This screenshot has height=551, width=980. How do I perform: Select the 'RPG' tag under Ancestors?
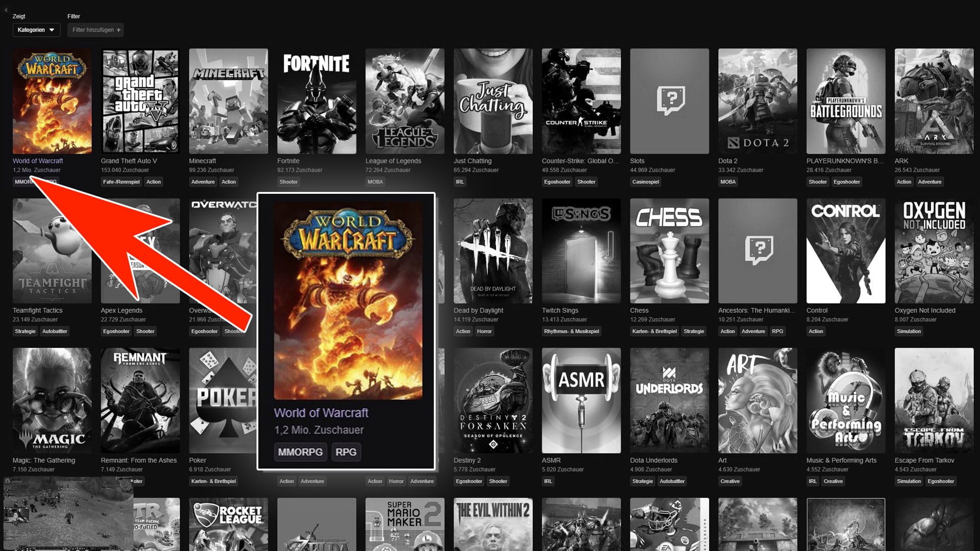(777, 331)
